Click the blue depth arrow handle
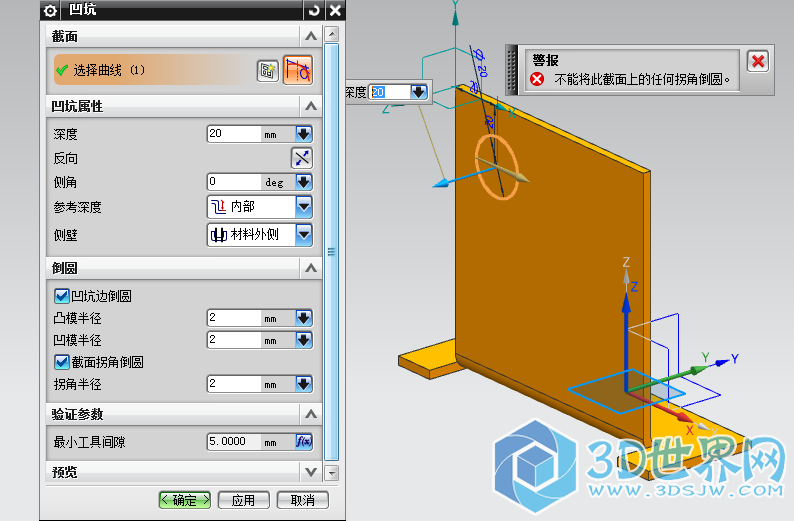794x521 pixels. pos(441,183)
